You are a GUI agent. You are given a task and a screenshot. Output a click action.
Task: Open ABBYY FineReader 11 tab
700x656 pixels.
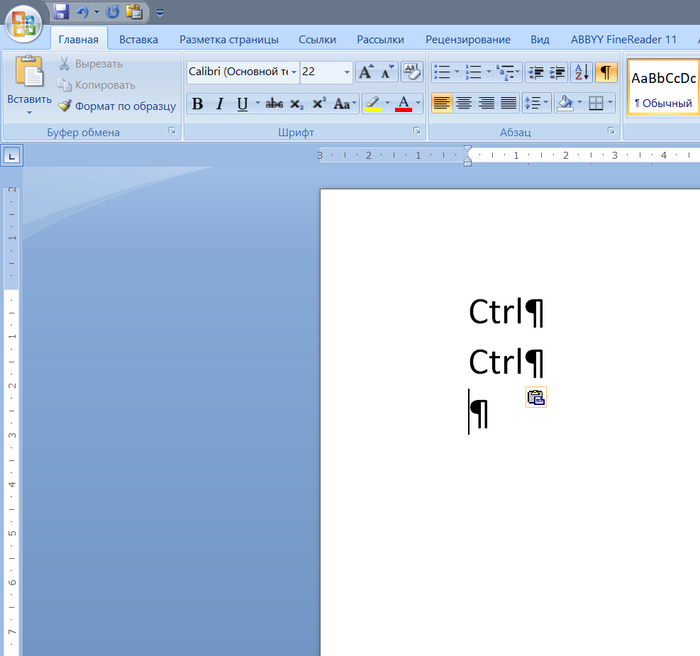tap(624, 39)
